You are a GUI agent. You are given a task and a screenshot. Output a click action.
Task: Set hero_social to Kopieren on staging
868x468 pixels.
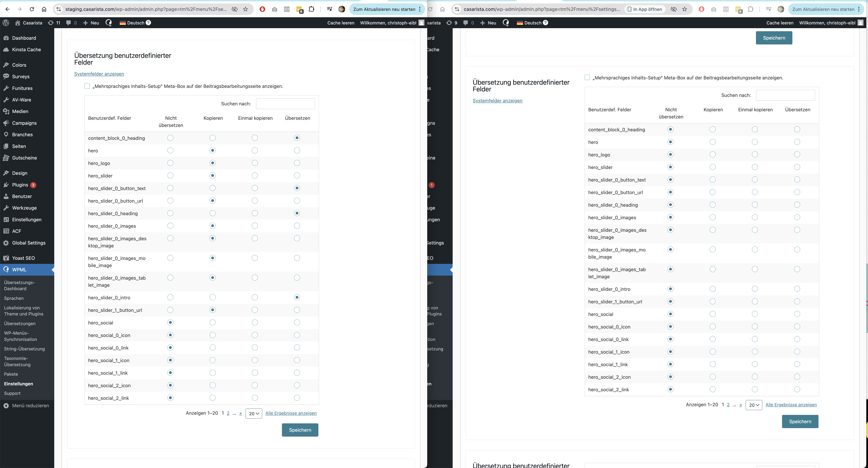click(213, 323)
